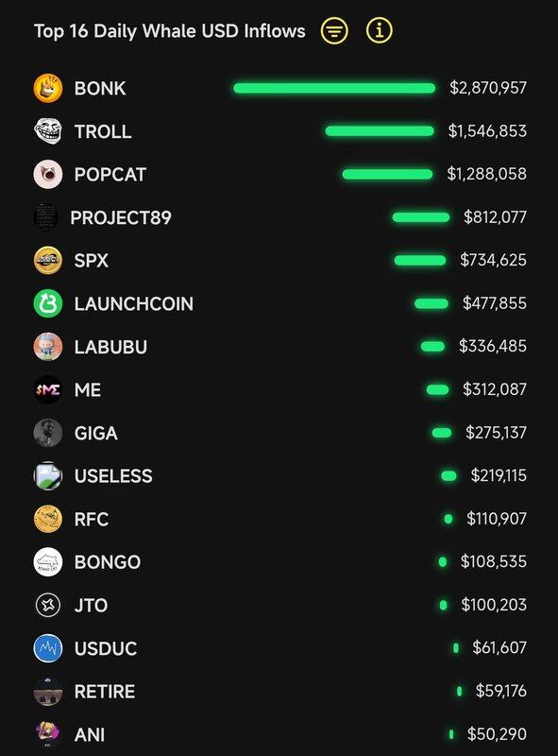Click the blue USDUC token icon
This screenshot has height=756, width=558.
pyautogui.click(x=48, y=648)
